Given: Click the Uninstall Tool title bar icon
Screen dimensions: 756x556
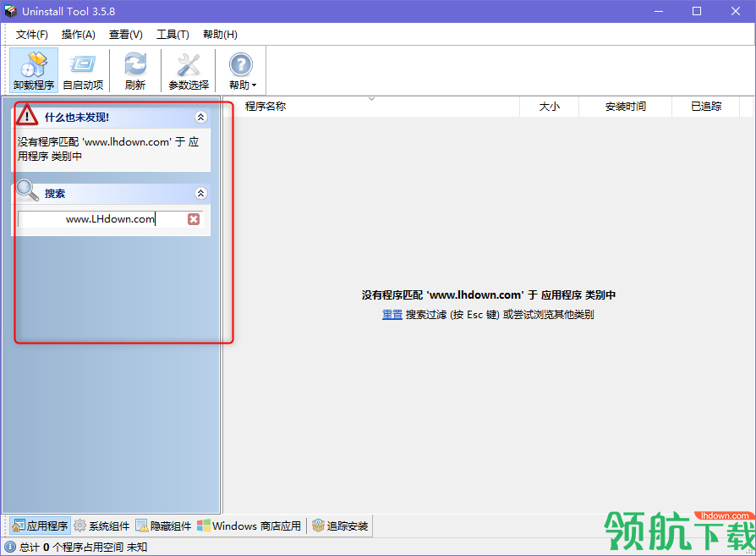Looking at the screenshot, I should [x=10, y=11].
